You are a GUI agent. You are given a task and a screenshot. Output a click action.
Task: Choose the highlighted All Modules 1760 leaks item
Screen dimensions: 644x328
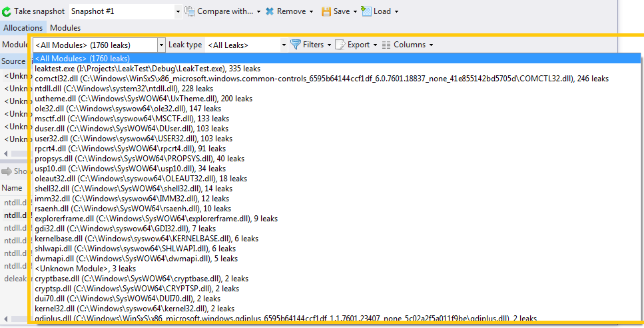(82, 59)
